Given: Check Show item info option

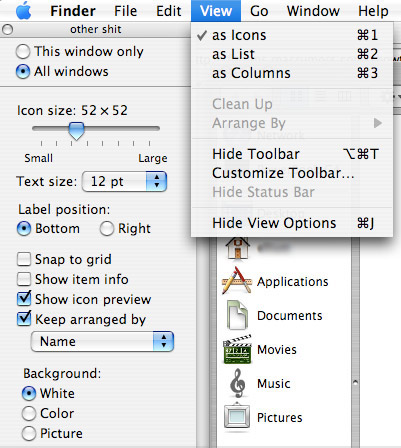Looking at the screenshot, I should click(24, 279).
